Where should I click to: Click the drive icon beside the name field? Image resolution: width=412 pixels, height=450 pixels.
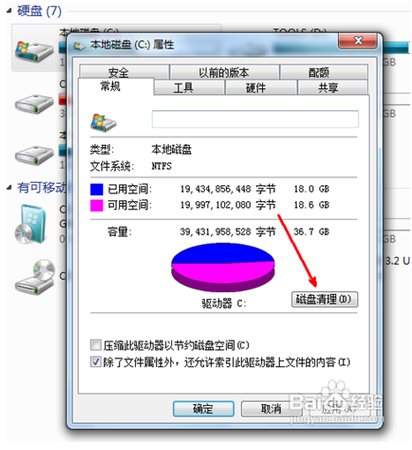103,123
